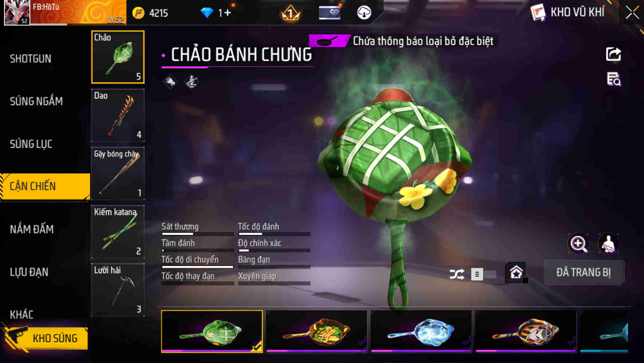644x363 pixels.
Task: Click the shuffle random skin icon
Action: click(457, 274)
